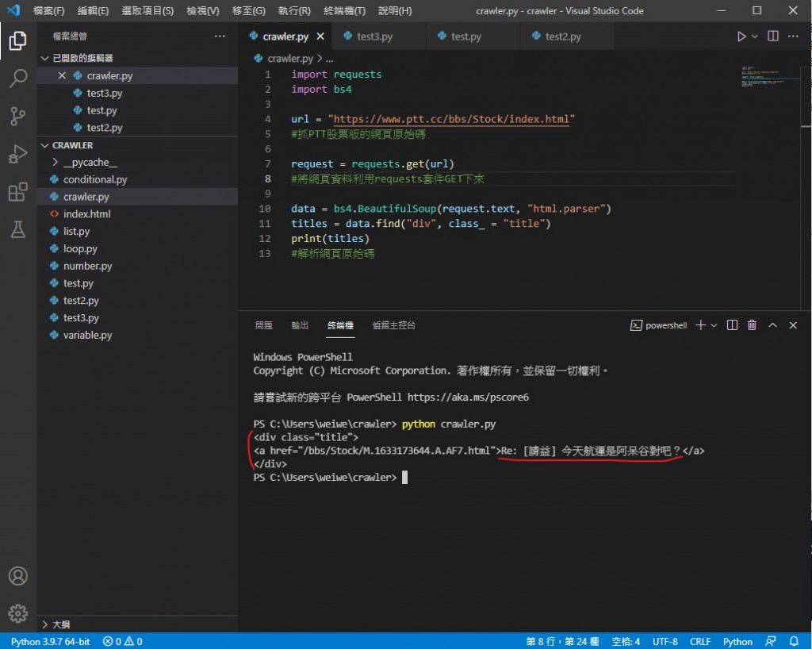
Task: Open the Search view in activity bar
Action: click(x=17, y=78)
